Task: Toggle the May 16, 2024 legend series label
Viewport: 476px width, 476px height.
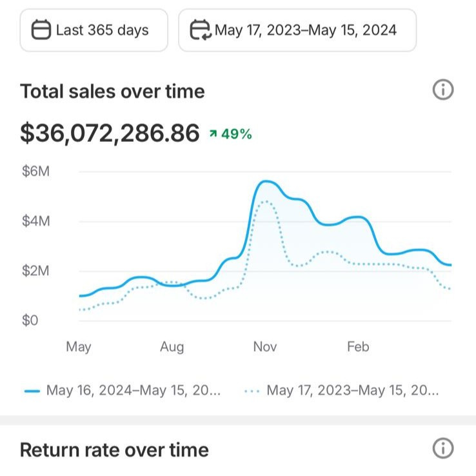Action: tap(134, 391)
